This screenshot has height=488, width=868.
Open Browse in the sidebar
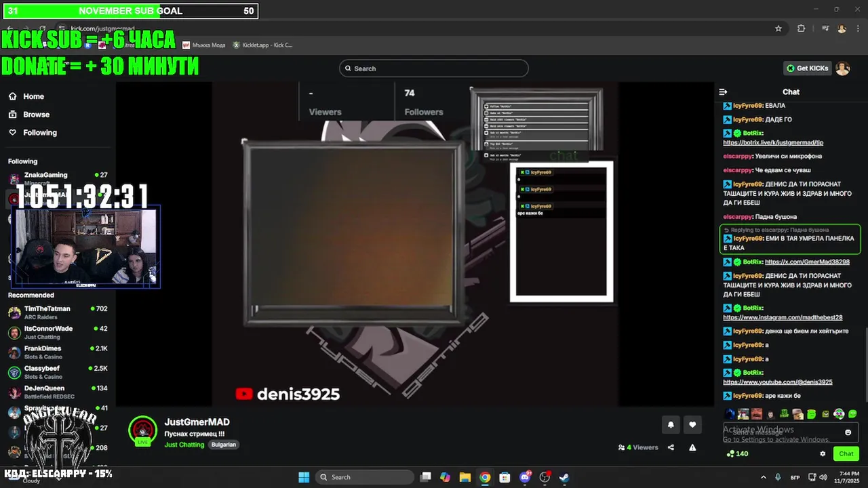[30, 115]
